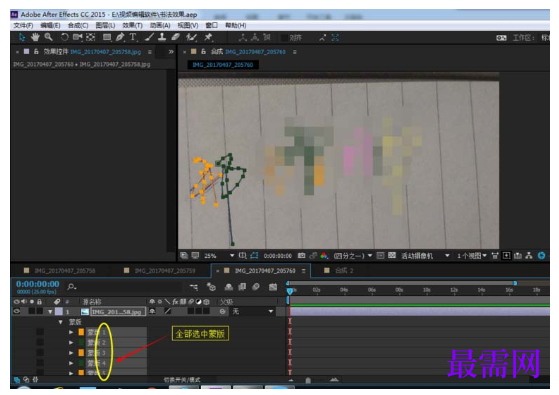Select the Selection arrow tool

point(22,37)
